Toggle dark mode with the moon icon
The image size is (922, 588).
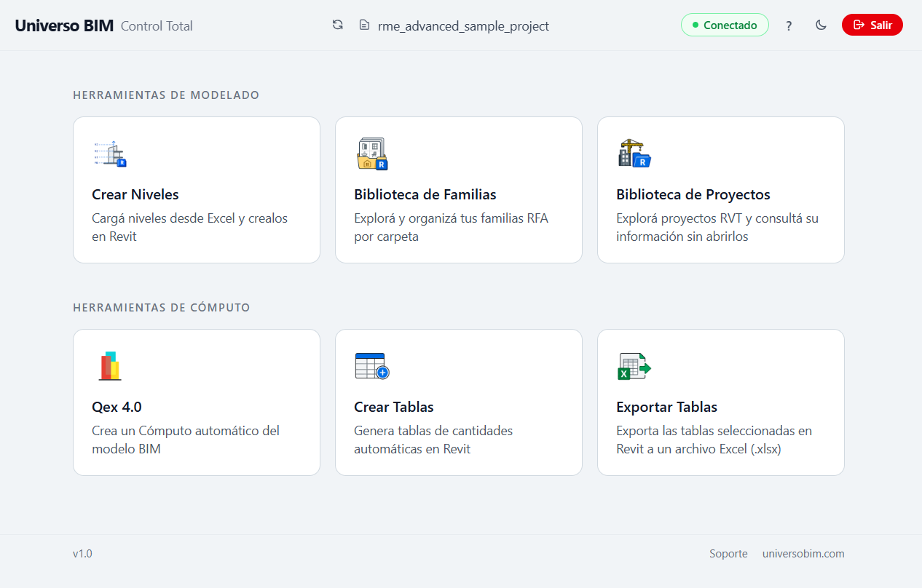821,25
